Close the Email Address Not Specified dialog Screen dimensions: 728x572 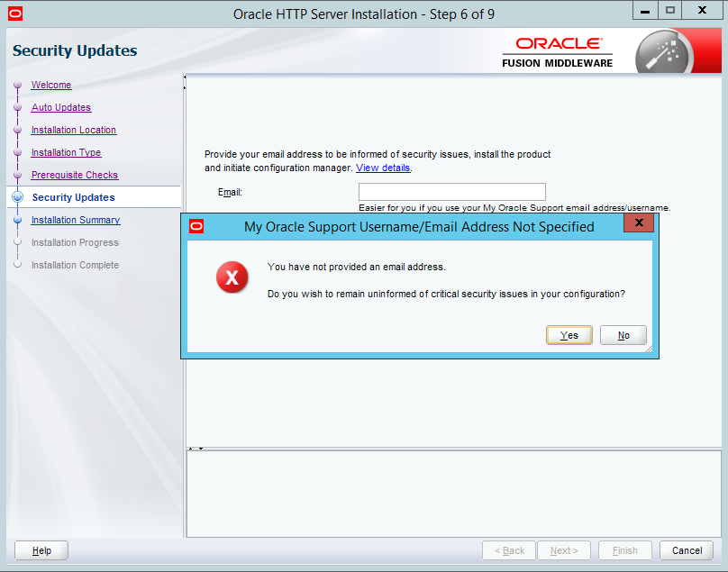point(638,222)
